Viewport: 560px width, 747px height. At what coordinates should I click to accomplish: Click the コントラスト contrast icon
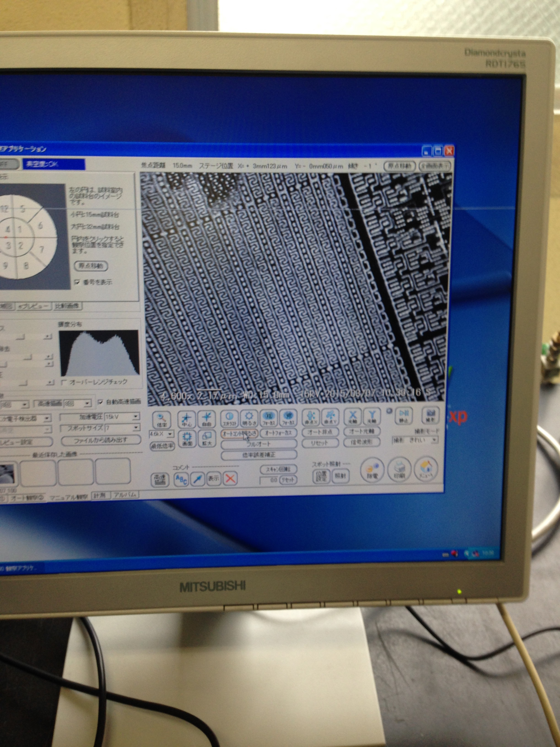point(229,418)
